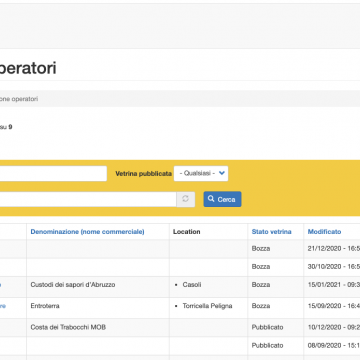Click Pubblicato status dated 08/09/2020
The height and width of the screenshot is (360, 360).
coord(267,345)
